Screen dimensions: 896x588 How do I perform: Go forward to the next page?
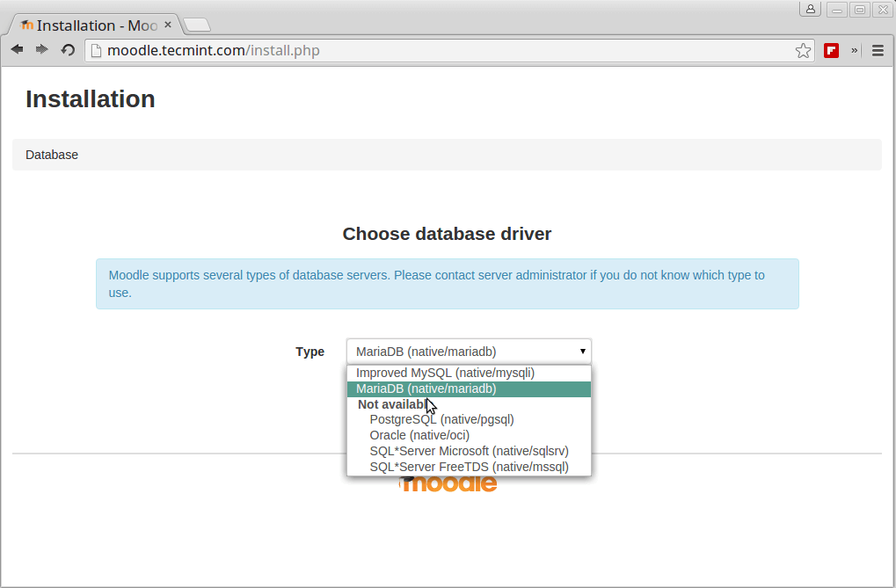pyautogui.click(x=41, y=50)
